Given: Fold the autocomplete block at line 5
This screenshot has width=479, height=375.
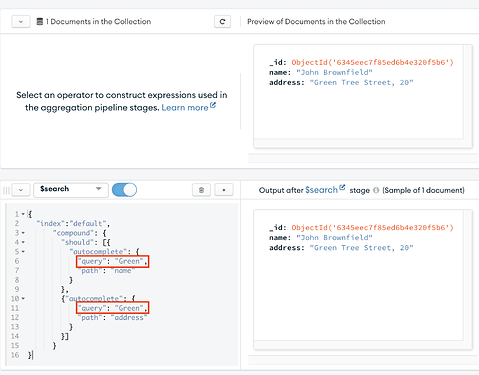Looking at the screenshot, I should 23,252.
